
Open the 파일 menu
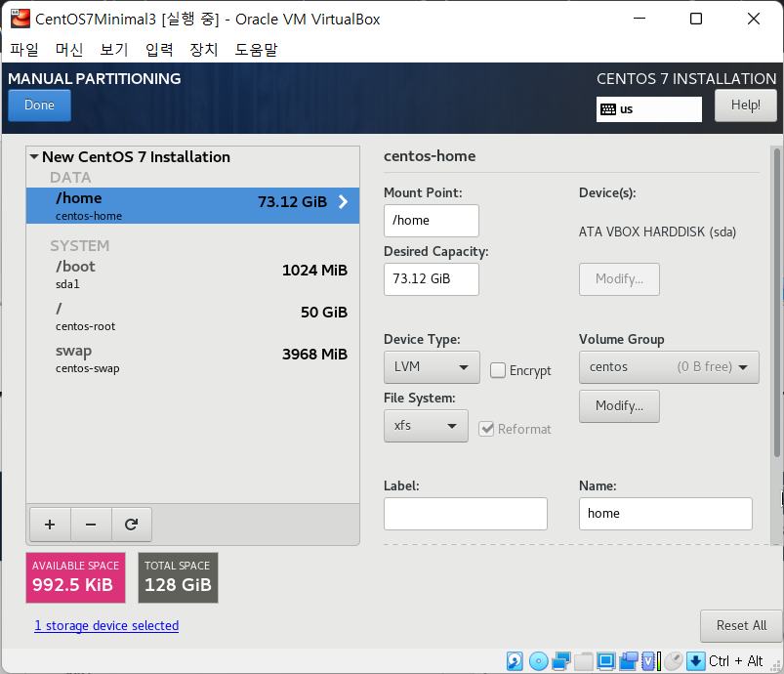pos(24,50)
